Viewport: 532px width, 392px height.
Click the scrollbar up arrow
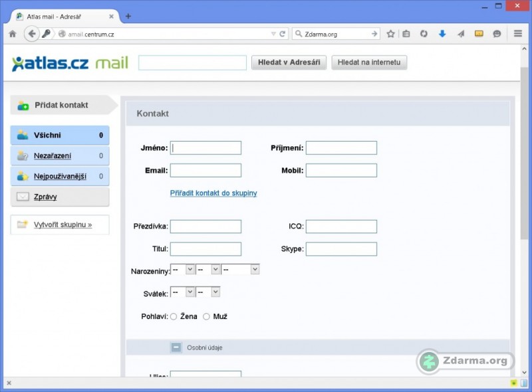pyautogui.click(x=524, y=49)
